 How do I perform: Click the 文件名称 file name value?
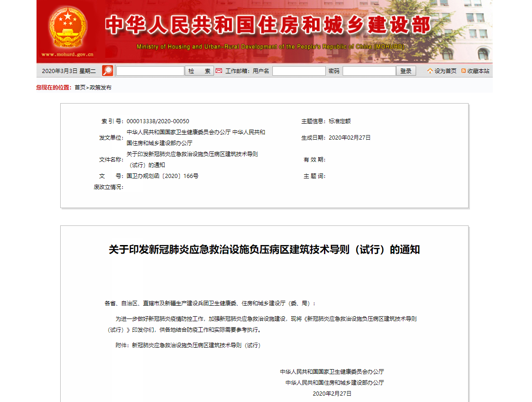coord(192,159)
